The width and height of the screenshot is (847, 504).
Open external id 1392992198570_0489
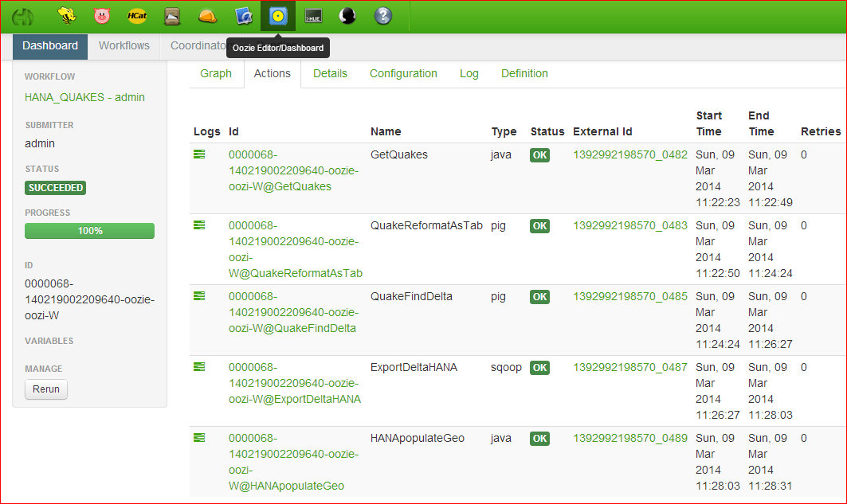(629, 438)
